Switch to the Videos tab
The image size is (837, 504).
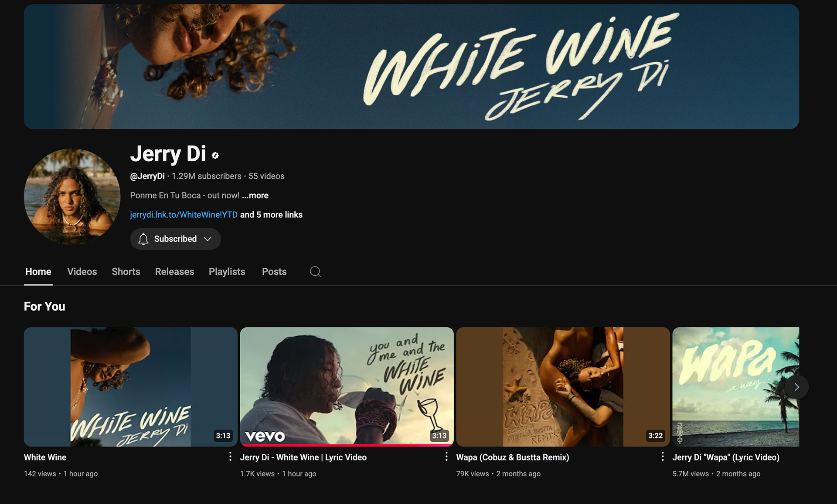[82, 271]
